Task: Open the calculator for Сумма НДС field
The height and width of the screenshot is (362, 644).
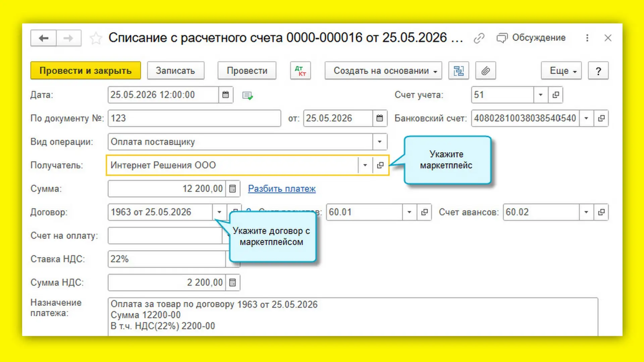Action: coord(232,283)
